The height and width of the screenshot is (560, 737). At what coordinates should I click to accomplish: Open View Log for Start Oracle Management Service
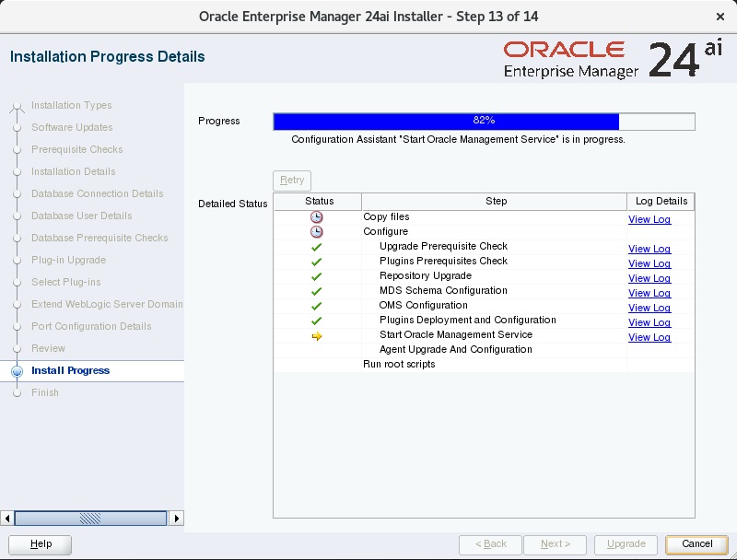pos(649,337)
